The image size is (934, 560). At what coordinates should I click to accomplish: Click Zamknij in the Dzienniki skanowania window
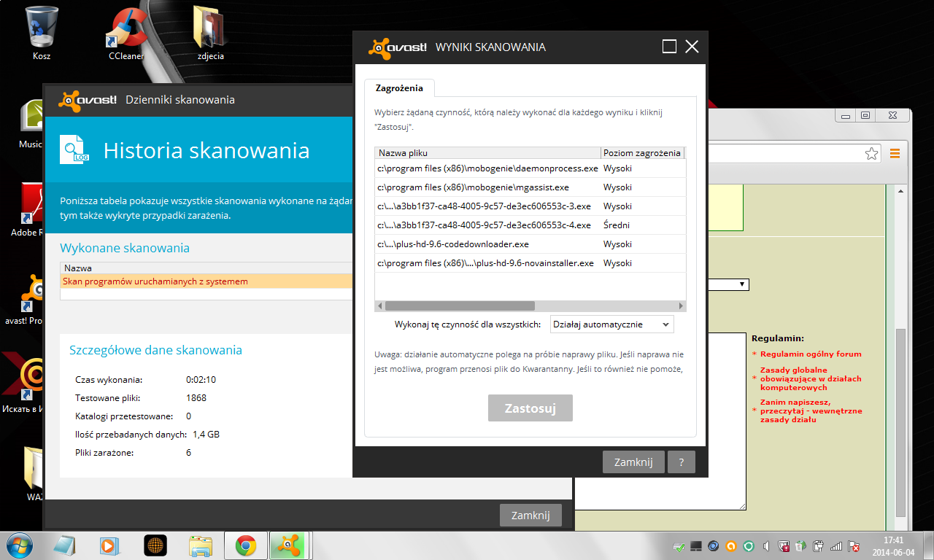pyautogui.click(x=530, y=515)
